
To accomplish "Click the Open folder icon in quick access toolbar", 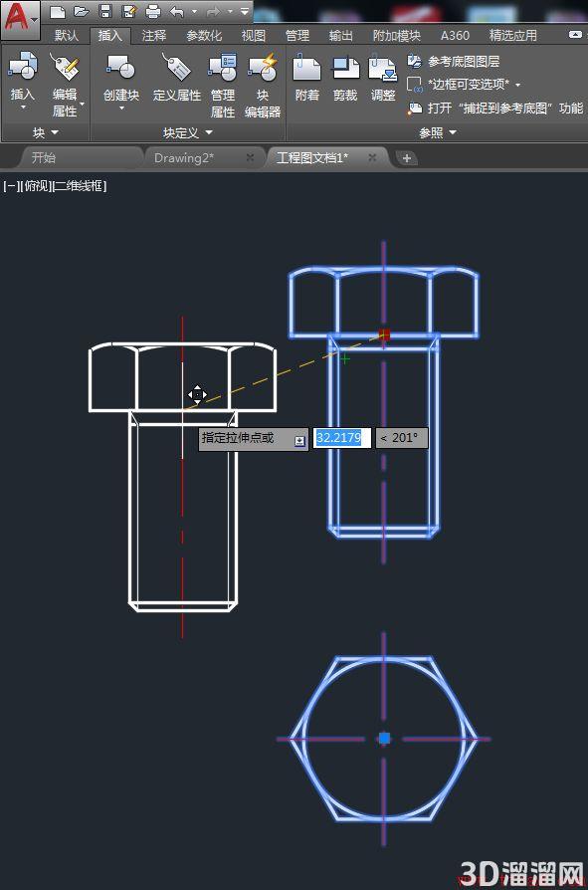I will coord(81,11).
